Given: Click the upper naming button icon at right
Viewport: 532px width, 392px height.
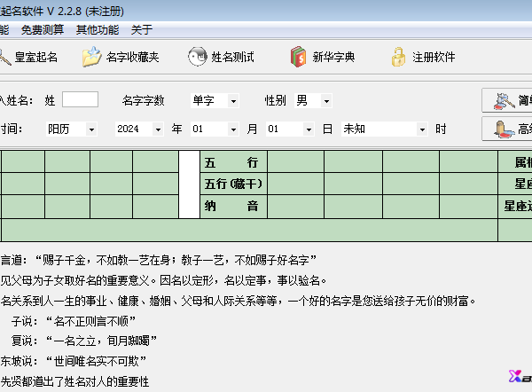Looking at the screenshot, I should tap(505, 100).
